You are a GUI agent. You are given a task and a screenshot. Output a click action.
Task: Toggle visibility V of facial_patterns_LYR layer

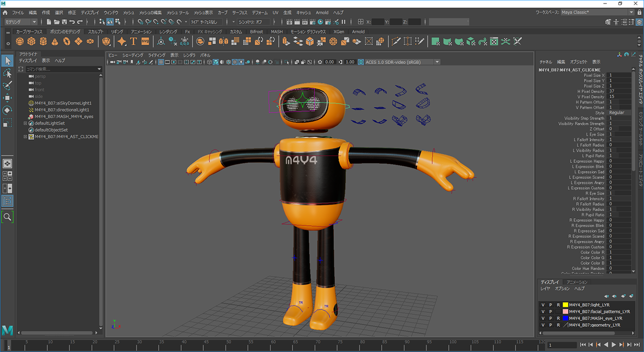click(x=543, y=312)
